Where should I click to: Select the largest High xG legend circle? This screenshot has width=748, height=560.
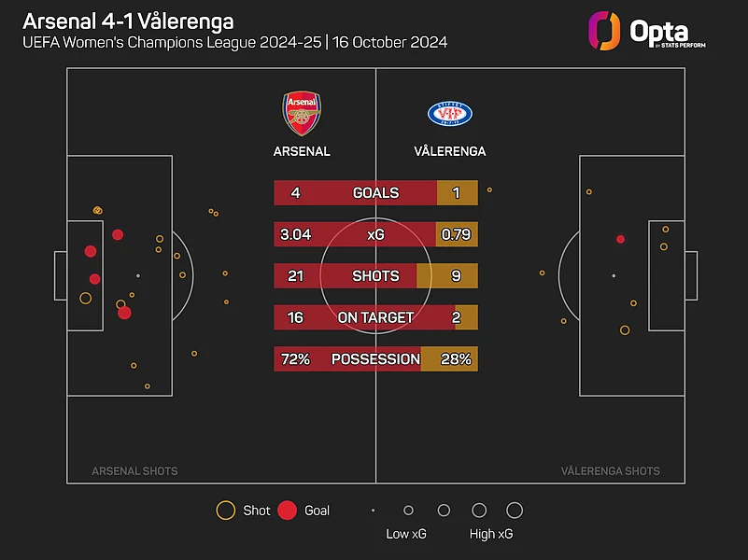point(514,511)
